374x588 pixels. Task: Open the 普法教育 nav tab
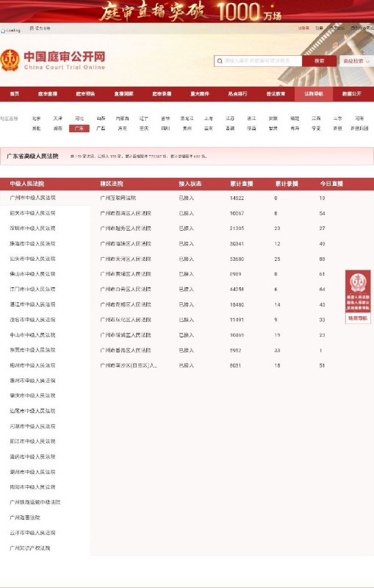(x=276, y=94)
